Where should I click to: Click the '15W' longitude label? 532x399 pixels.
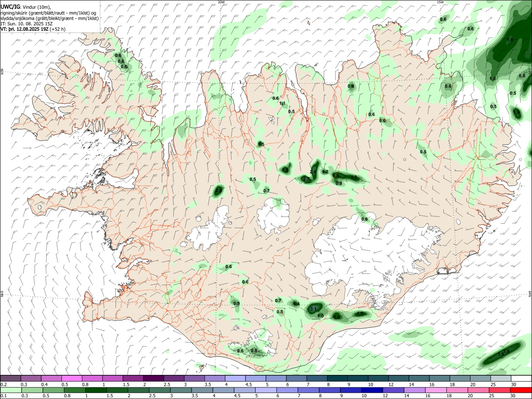[x=440, y=2]
